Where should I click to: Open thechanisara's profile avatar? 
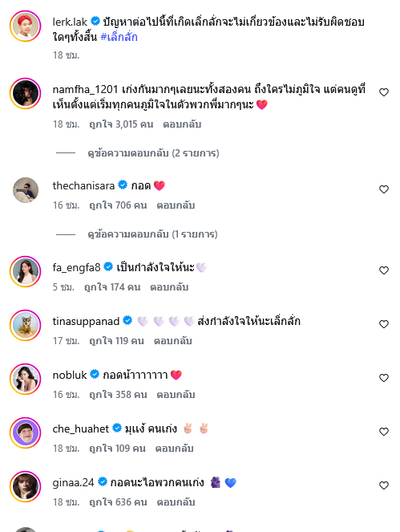[26, 190]
